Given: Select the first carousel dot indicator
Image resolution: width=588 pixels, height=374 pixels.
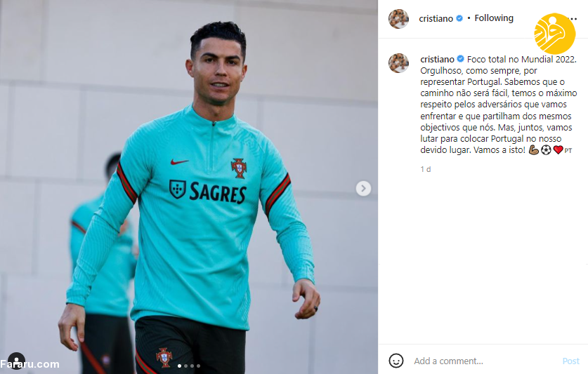Looking at the screenshot, I should (x=179, y=366).
